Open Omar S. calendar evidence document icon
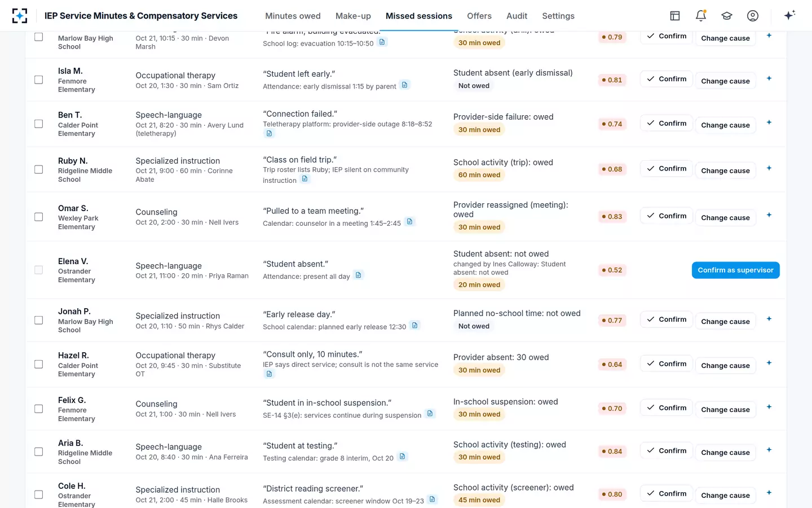The width and height of the screenshot is (812, 508). (x=410, y=222)
